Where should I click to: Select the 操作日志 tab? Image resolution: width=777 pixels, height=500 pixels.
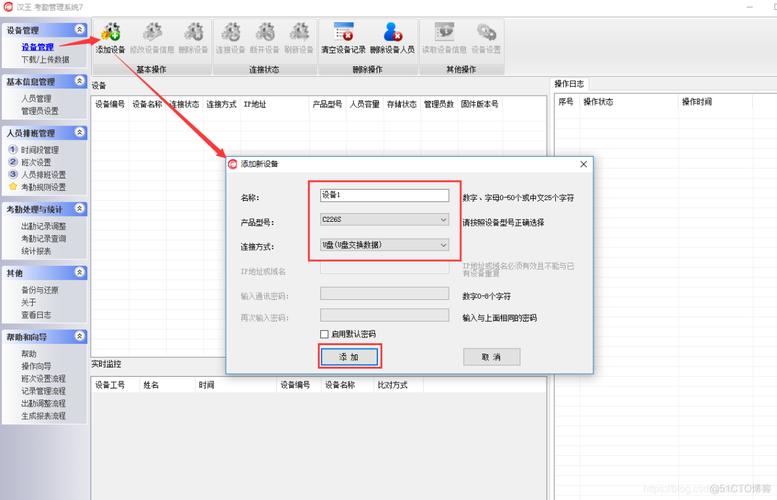click(569, 84)
